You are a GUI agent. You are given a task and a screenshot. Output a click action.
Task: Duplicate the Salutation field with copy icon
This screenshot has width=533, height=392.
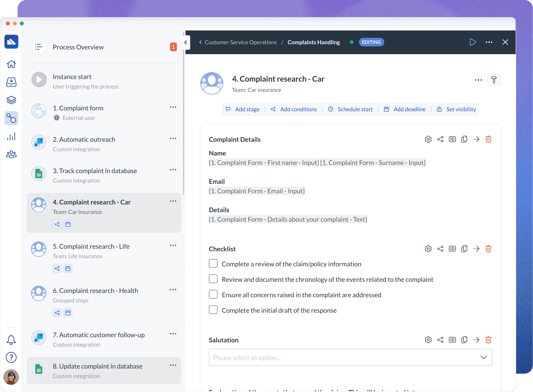tap(464, 340)
